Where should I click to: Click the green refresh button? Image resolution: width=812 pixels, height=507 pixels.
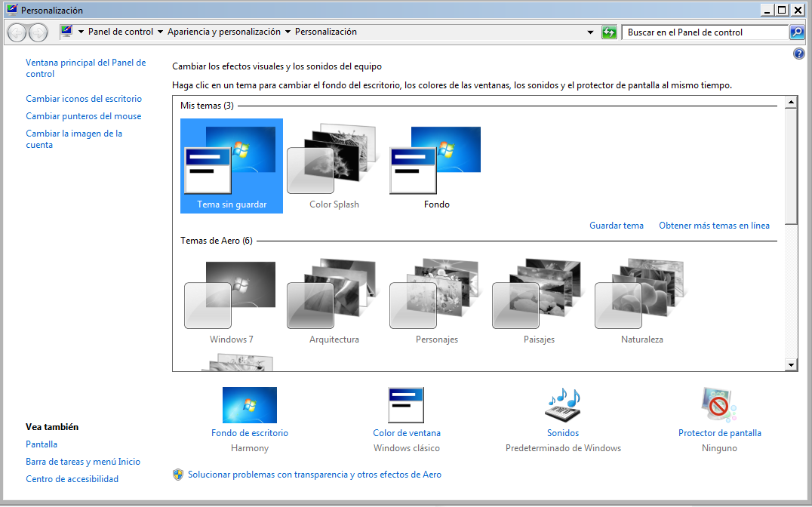[609, 32]
